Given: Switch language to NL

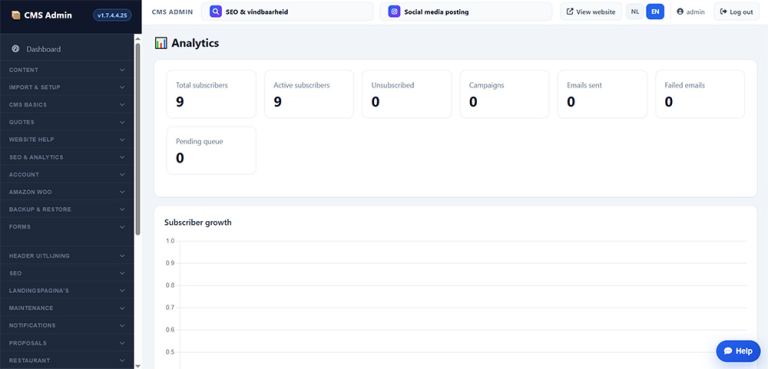Looking at the screenshot, I should [635, 12].
